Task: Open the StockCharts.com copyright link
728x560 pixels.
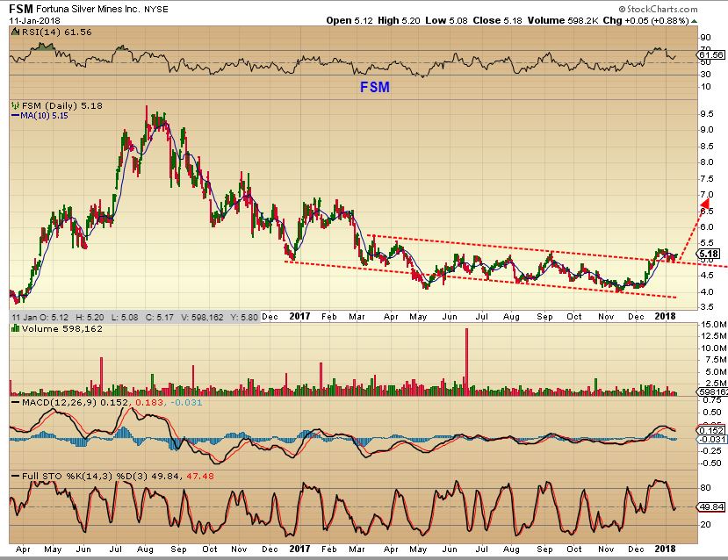Action: 658,10
